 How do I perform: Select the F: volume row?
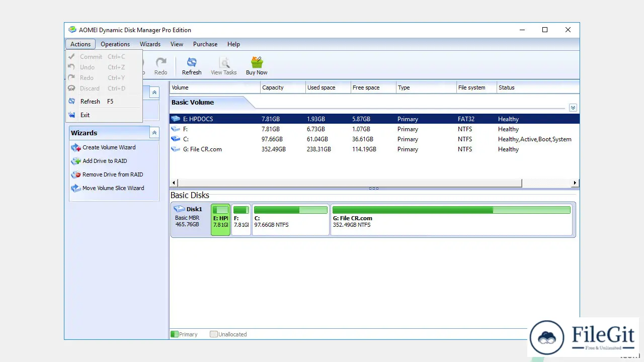(x=374, y=129)
